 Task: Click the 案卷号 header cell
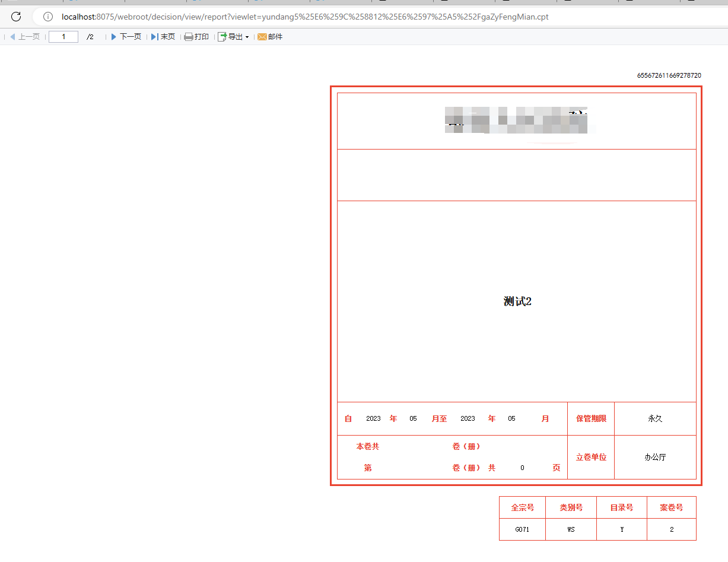pos(672,507)
